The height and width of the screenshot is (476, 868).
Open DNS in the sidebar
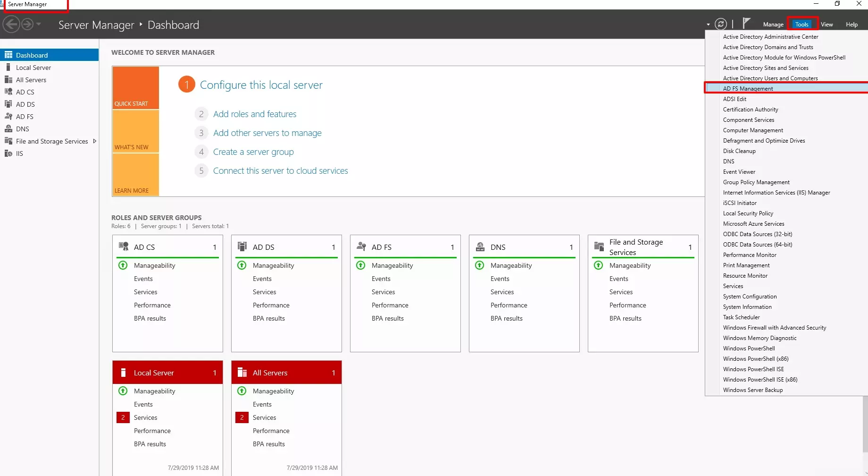21,128
